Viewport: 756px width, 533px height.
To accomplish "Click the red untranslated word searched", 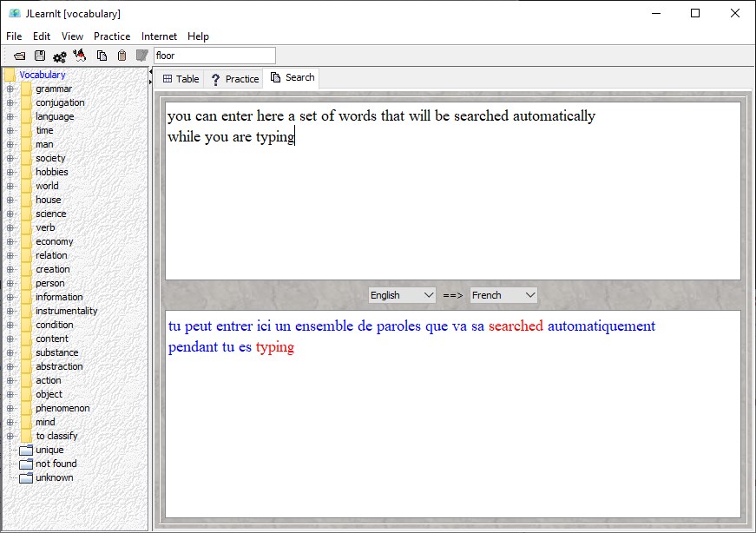I will 516,326.
